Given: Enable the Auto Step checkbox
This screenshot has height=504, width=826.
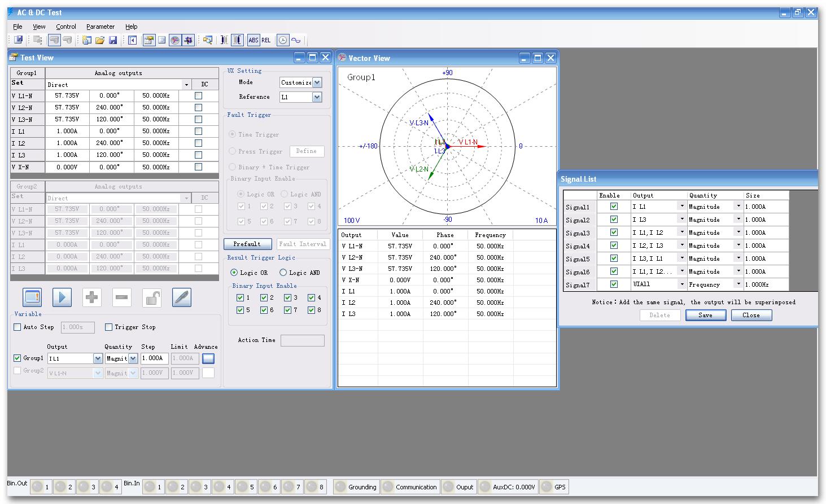Looking at the screenshot, I should click(18, 327).
